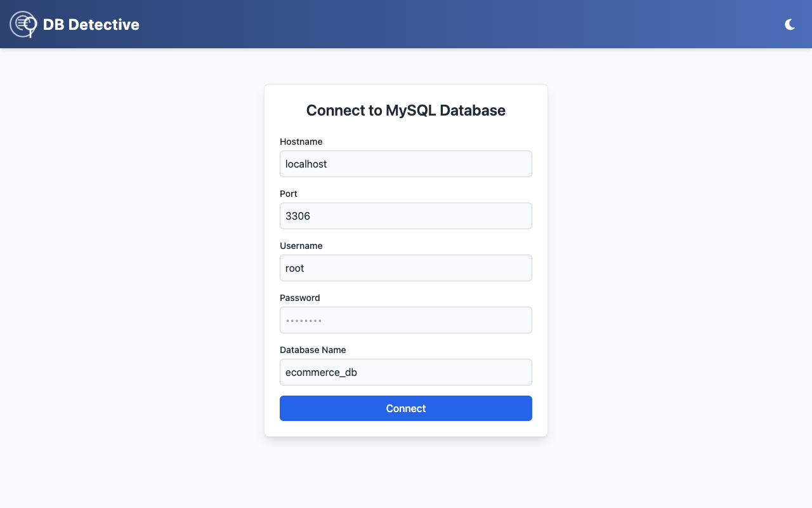
Task: Focus the Password input box
Action: pyautogui.click(x=405, y=320)
